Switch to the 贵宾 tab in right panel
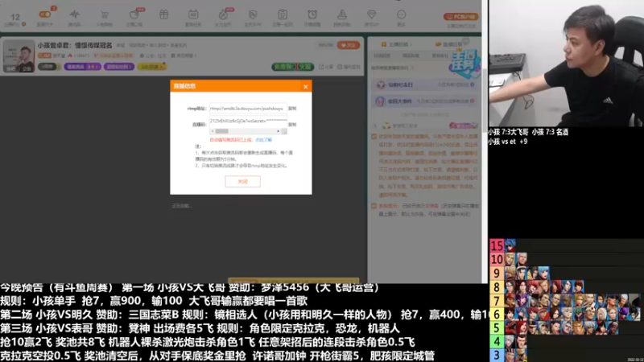Screen dimensions: 644x362 pyautogui.click(x=440, y=56)
